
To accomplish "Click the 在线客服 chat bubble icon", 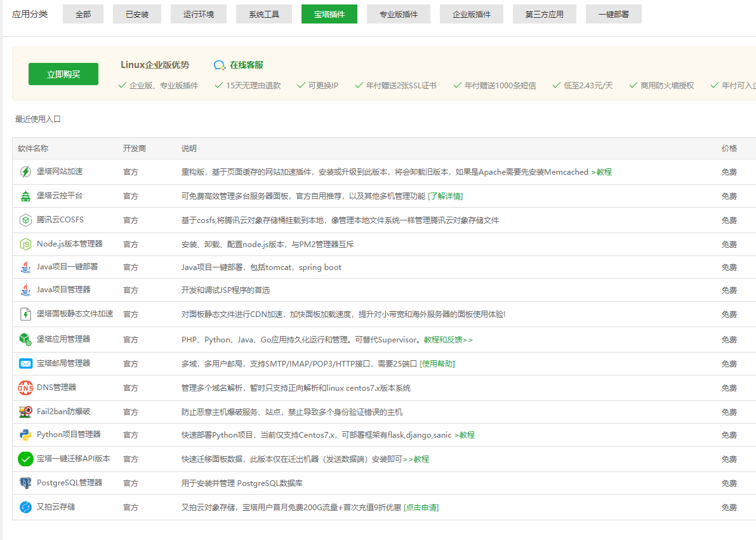I will tap(220, 65).
